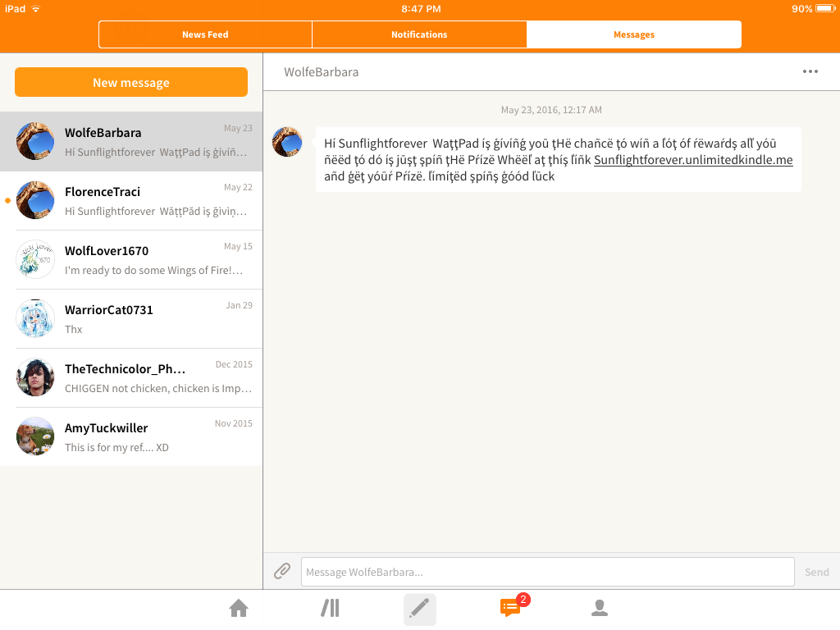Tap the 'CHIGGEN not chicken' message preview
Image resolution: width=840 pixels, height=630 pixels.
(x=158, y=388)
